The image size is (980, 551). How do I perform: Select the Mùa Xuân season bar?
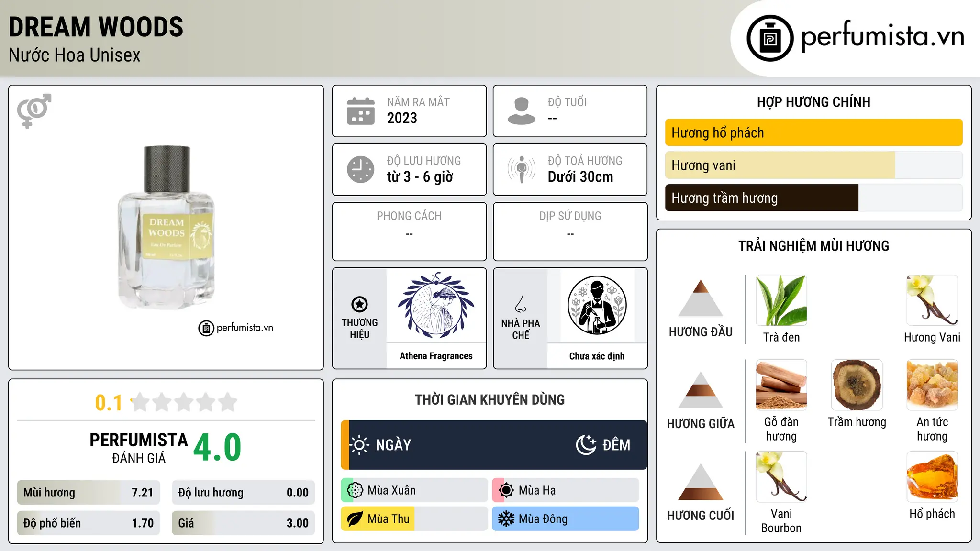click(x=414, y=490)
